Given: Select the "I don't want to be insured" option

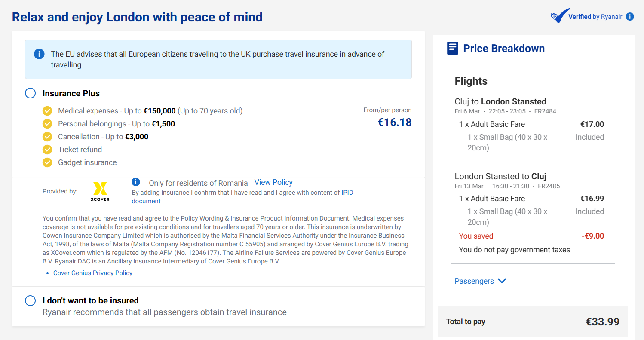Looking at the screenshot, I should pyautogui.click(x=31, y=300).
